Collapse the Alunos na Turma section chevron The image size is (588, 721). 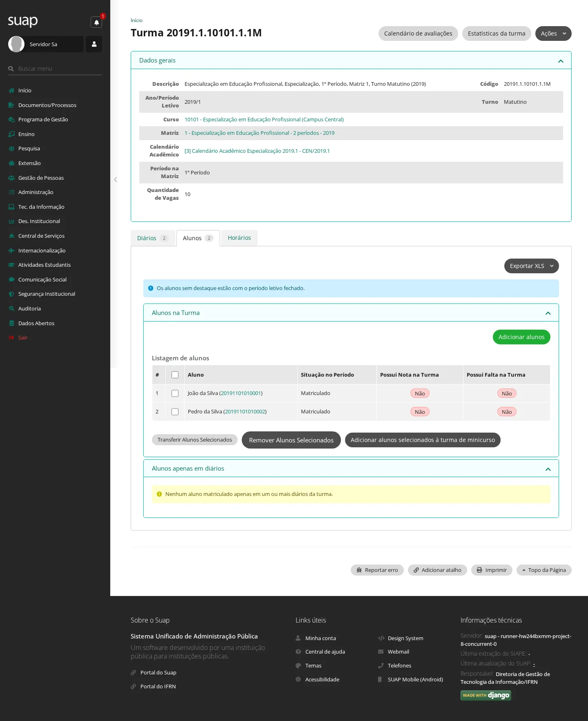point(548,313)
